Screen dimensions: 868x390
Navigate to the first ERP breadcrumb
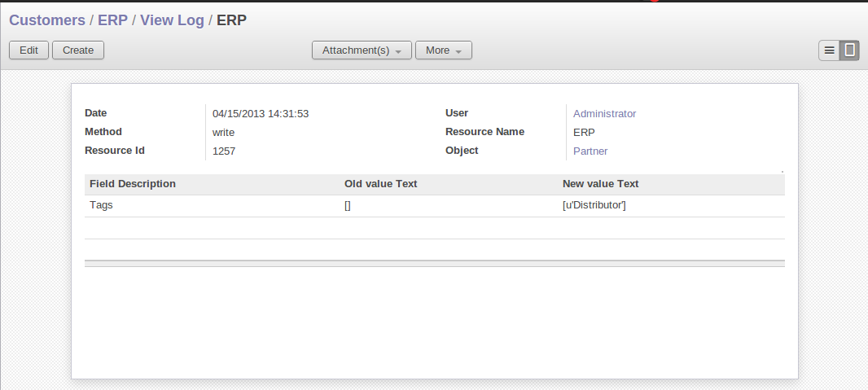pyautogui.click(x=112, y=20)
